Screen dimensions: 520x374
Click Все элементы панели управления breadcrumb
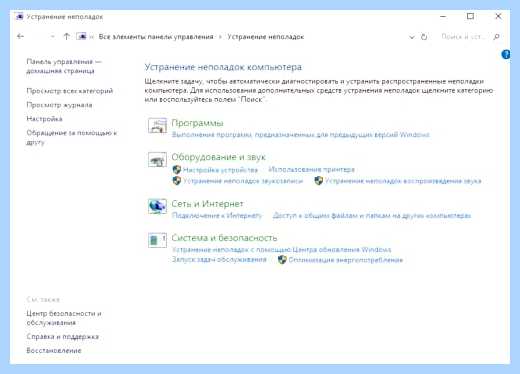click(x=156, y=37)
